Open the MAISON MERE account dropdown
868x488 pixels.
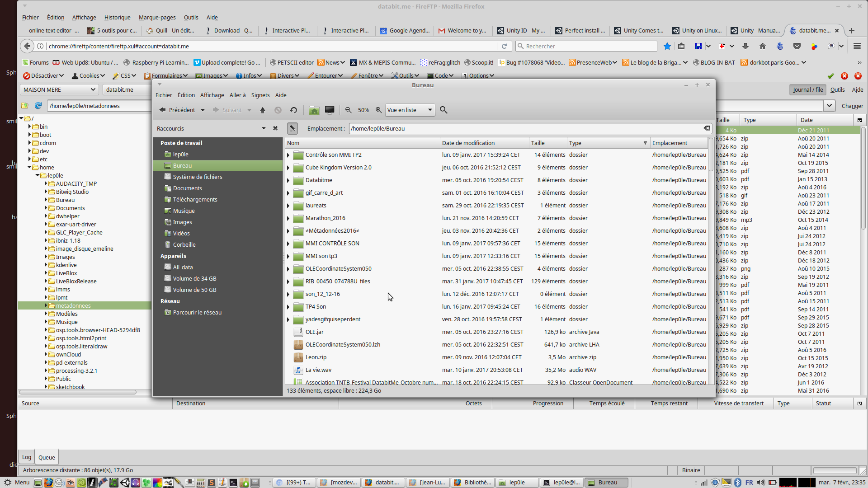(59, 89)
